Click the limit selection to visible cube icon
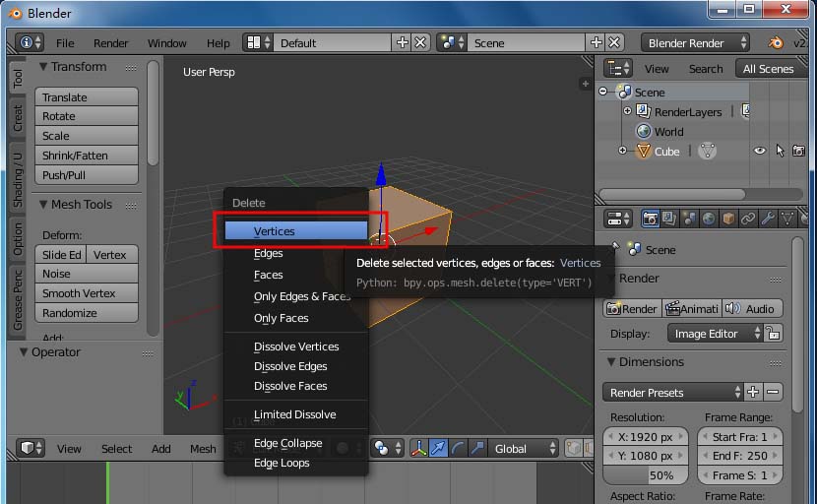 (573, 448)
